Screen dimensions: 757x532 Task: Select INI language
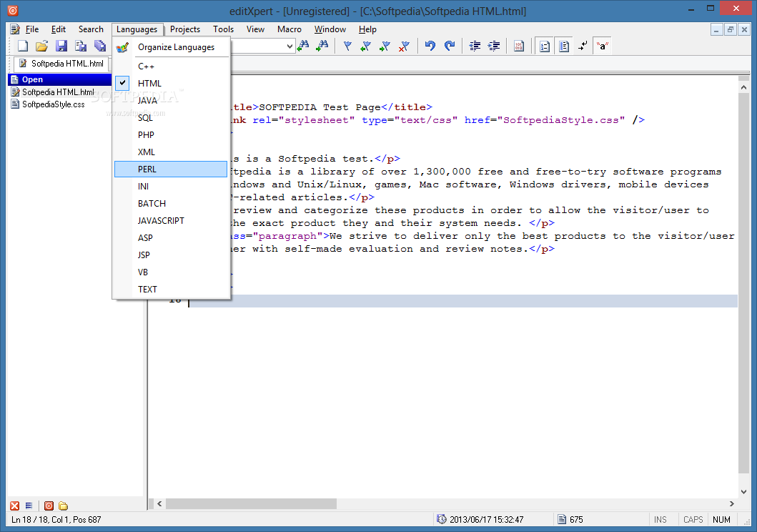pos(171,187)
